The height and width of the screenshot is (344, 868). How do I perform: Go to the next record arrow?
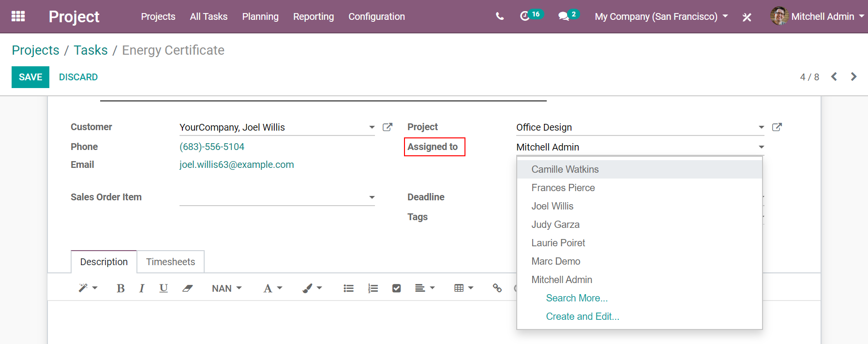click(853, 77)
